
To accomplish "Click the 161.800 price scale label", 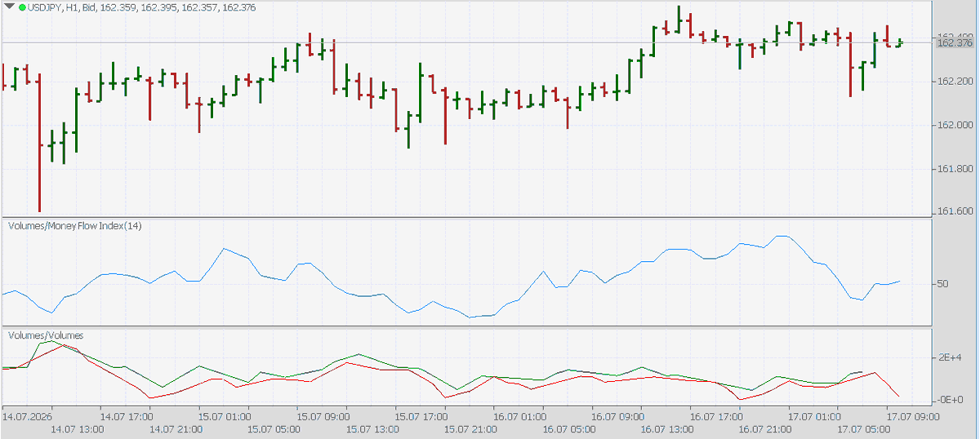I will pyautogui.click(x=954, y=169).
